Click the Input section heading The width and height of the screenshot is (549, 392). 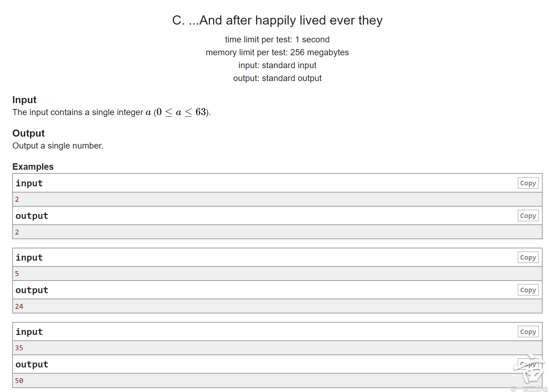[24, 100]
